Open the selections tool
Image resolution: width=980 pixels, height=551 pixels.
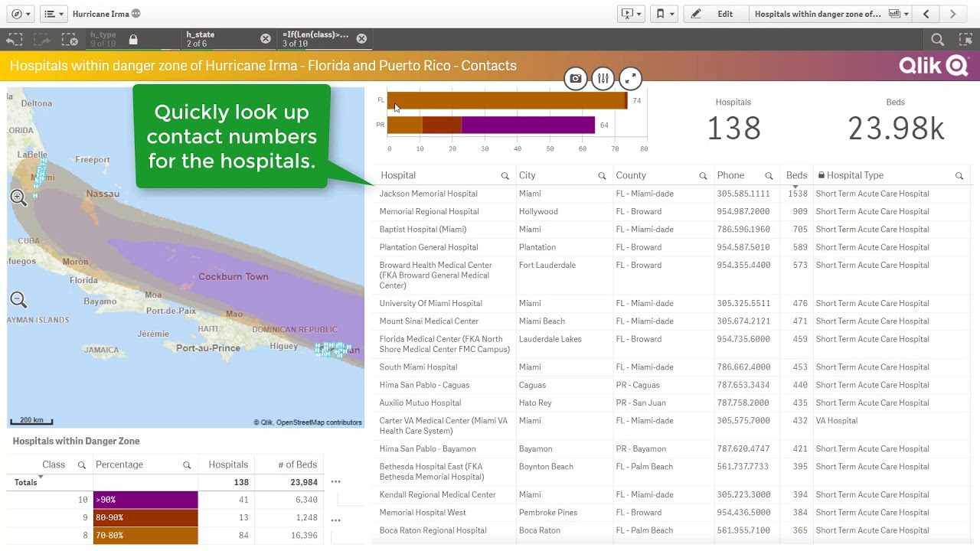click(x=965, y=39)
